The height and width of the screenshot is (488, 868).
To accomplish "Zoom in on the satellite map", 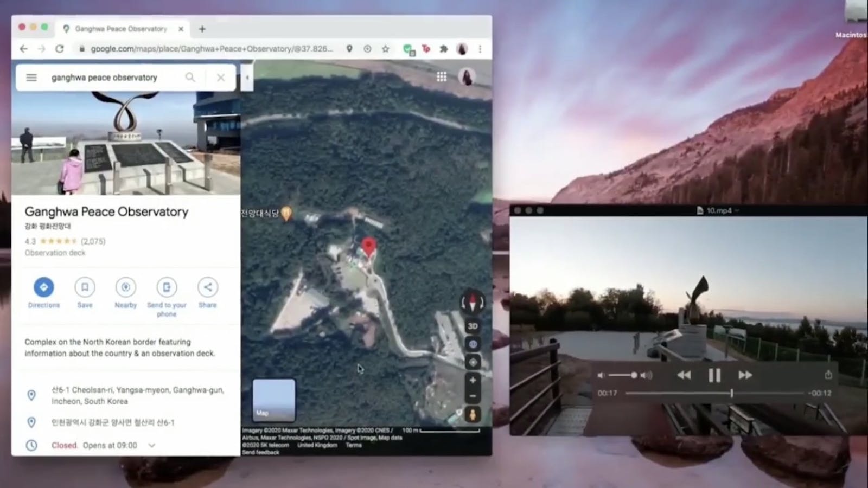I will [x=473, y=380].
